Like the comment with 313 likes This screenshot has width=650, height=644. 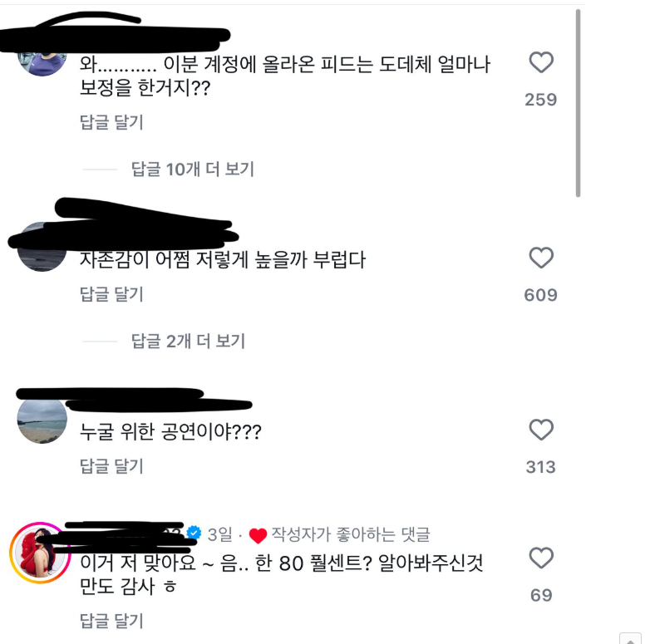point(541,430)
